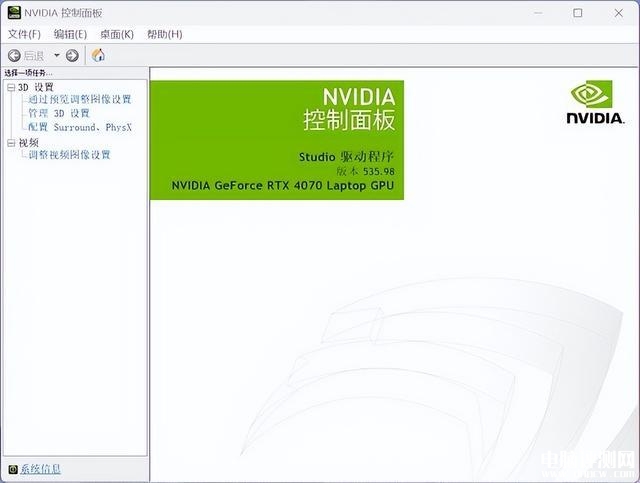Go to the Home page icon
640x483 pixels.
click(x=98, y=55)
